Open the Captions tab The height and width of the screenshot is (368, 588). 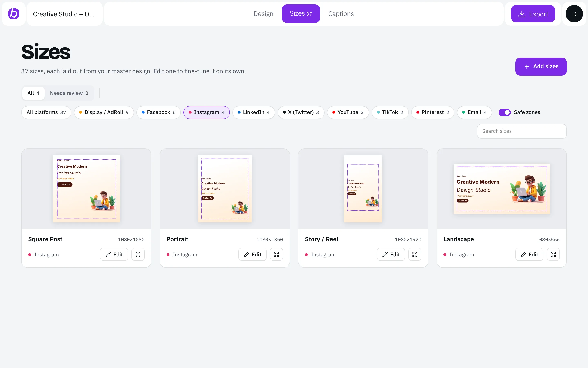(x=341, y=14)
